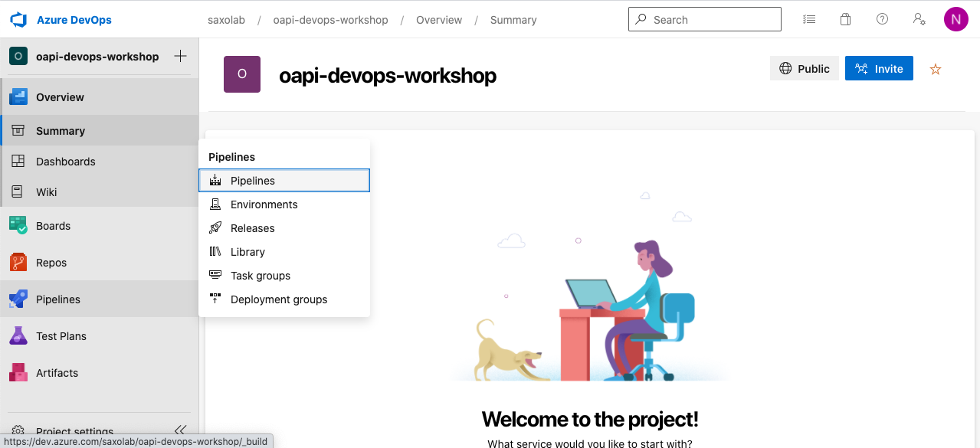Click the Artifacts package icon
This screenshot has height=448, width=980.
point(18,373)
